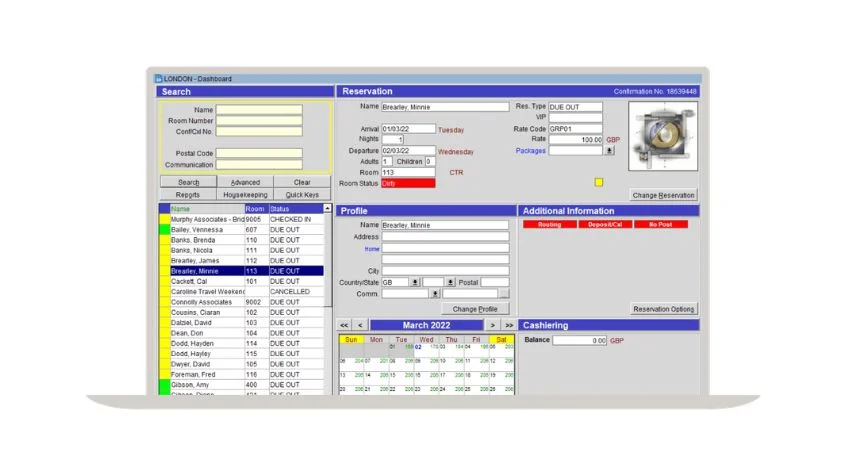Image resolution: width=847 pixels, height=460 pixels.
Task: Open the State dropdown arrow before Postal
Action: (451, 282)
